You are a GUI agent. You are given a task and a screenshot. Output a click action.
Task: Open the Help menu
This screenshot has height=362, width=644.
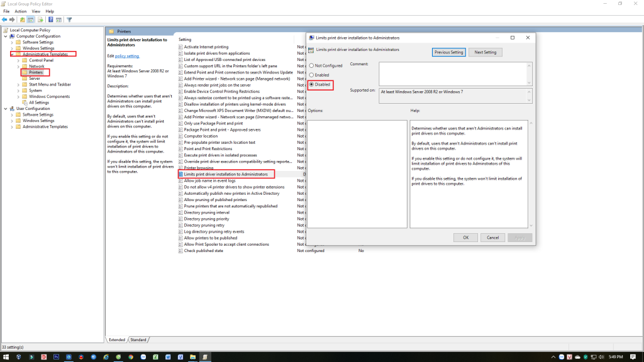point(50,11)
